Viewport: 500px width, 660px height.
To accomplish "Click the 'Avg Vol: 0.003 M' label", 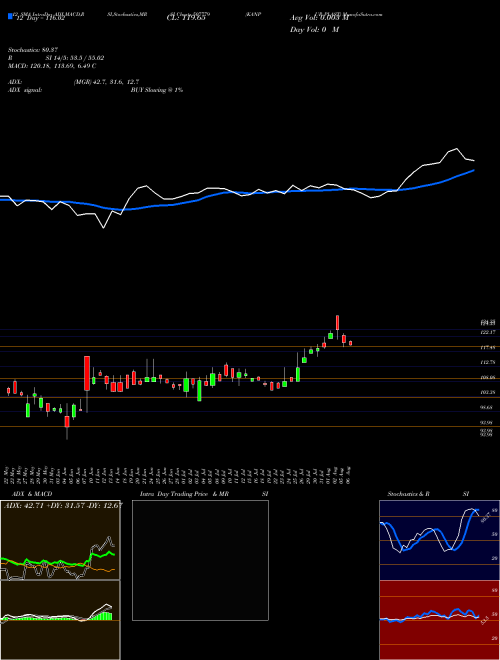I will point(319,18).
